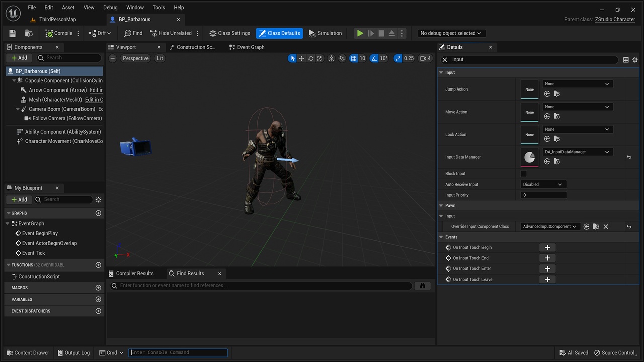The image size is (644, 362).
Task: Click the binoculars find-in-blueprints icon
Action: (422, 286)
